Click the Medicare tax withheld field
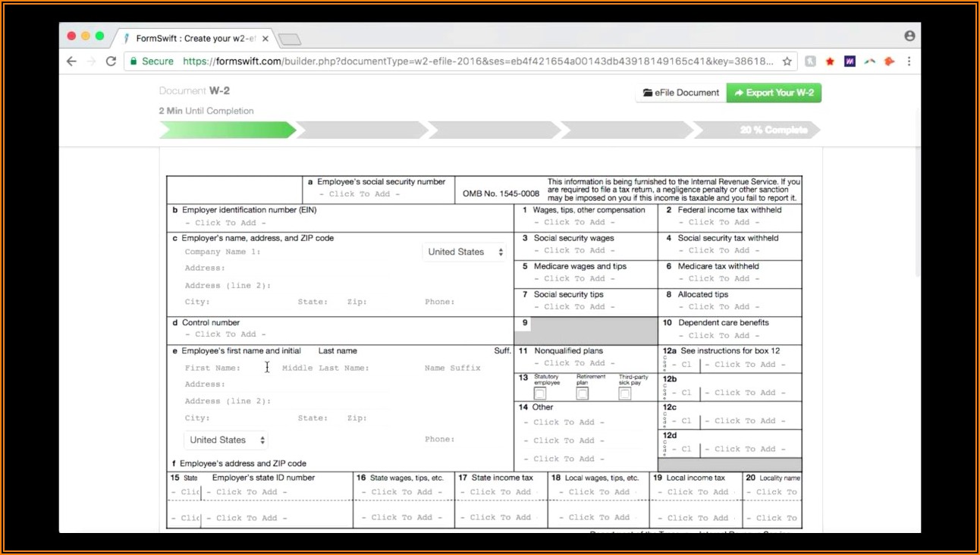Image resolution: width=980 pixels, height=555 pixels. (719, 278)
